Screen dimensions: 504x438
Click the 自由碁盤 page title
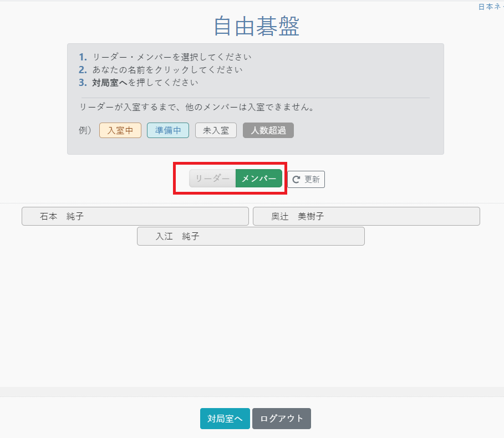point(257,26)
